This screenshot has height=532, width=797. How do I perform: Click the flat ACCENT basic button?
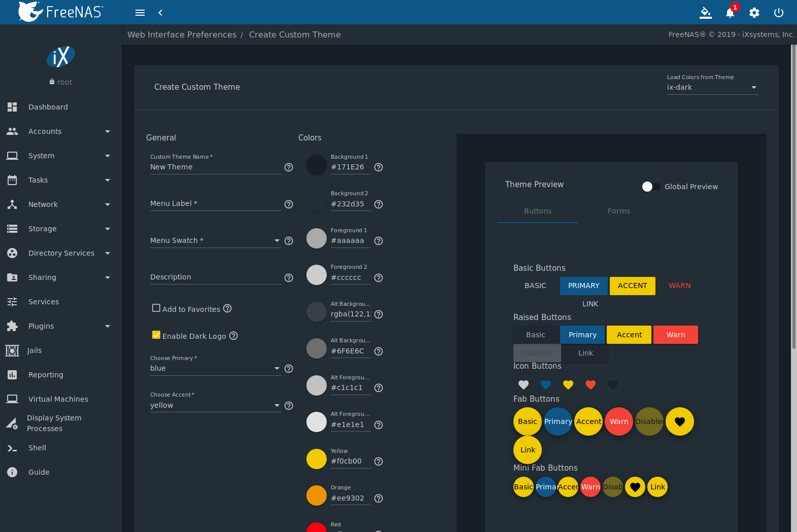(x=633, y=286)
